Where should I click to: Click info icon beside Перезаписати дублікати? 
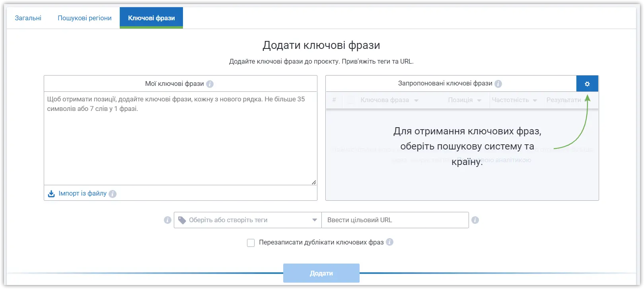[389, 242]
